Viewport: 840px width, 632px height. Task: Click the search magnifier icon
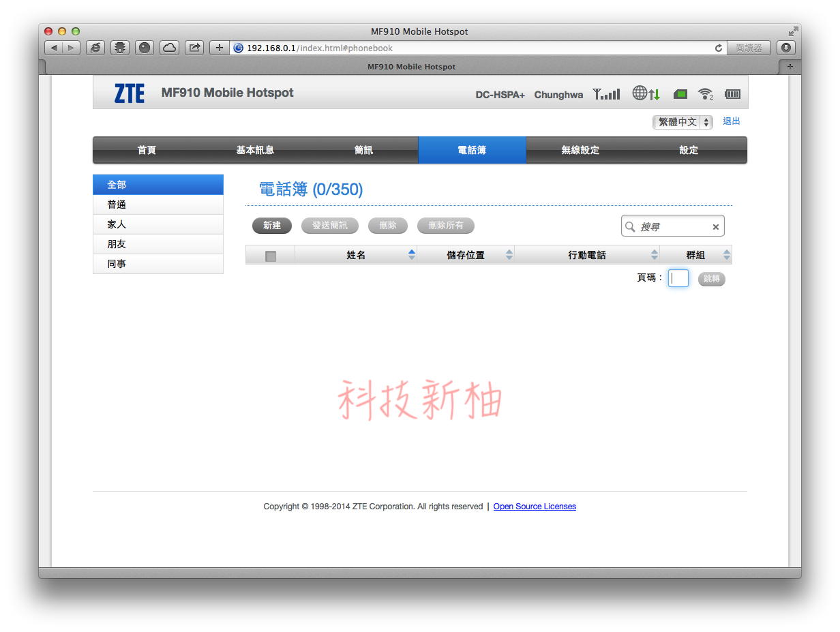click(x=630, y=226)
